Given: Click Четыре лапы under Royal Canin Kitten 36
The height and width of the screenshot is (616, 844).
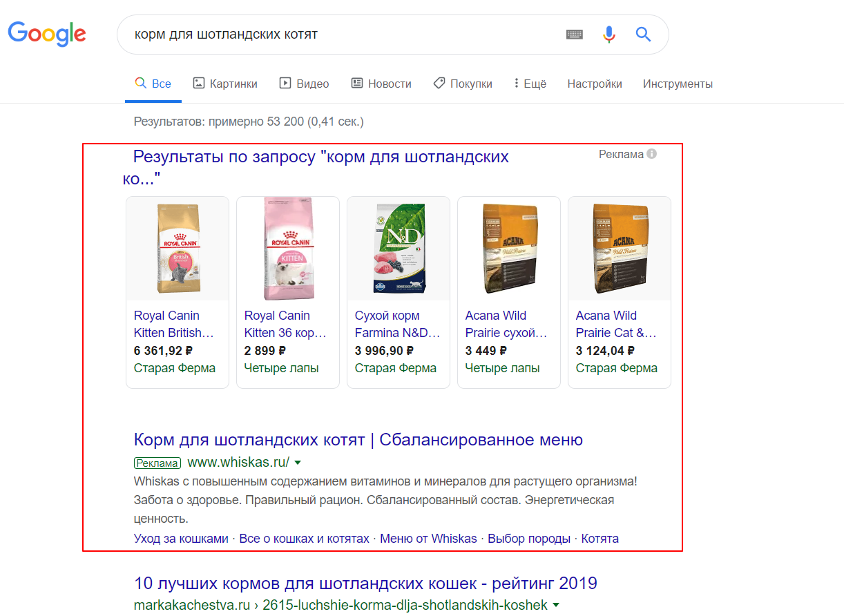Looking at the screenshot, I should coord(282,368).
